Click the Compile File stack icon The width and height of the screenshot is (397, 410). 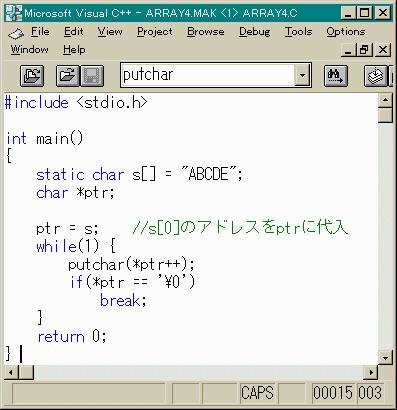point(376,76)
